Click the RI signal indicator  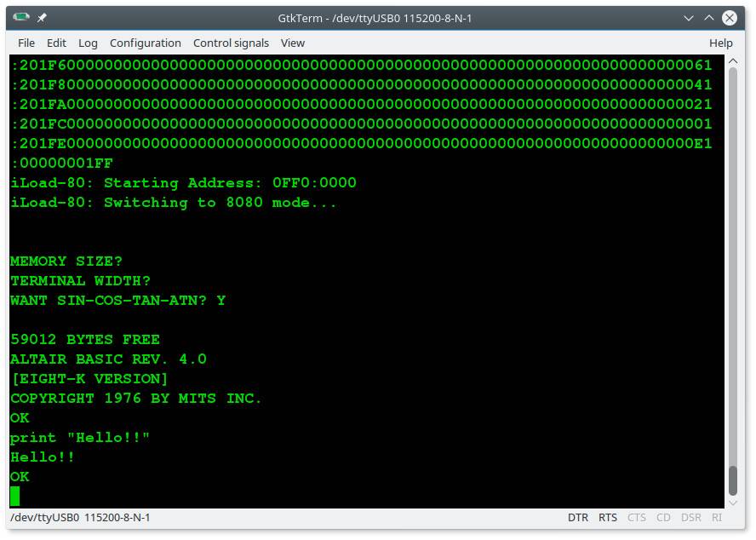(717, 517)
